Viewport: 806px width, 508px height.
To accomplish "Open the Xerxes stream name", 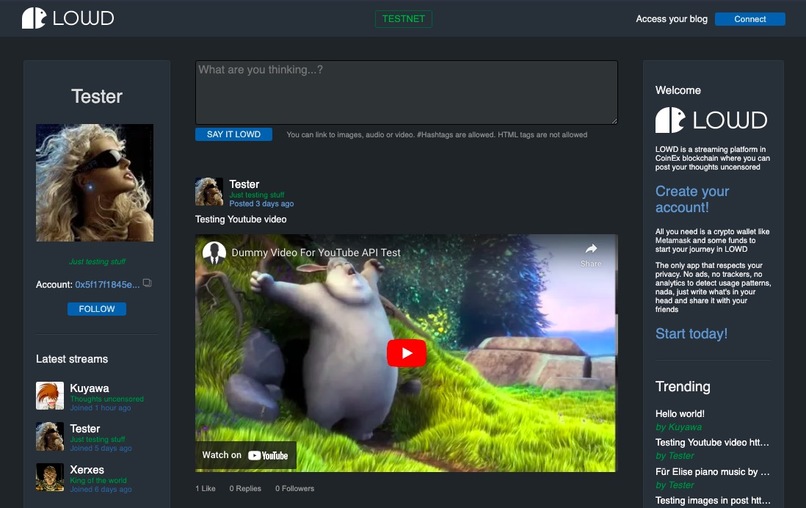I will click(87, 470).
